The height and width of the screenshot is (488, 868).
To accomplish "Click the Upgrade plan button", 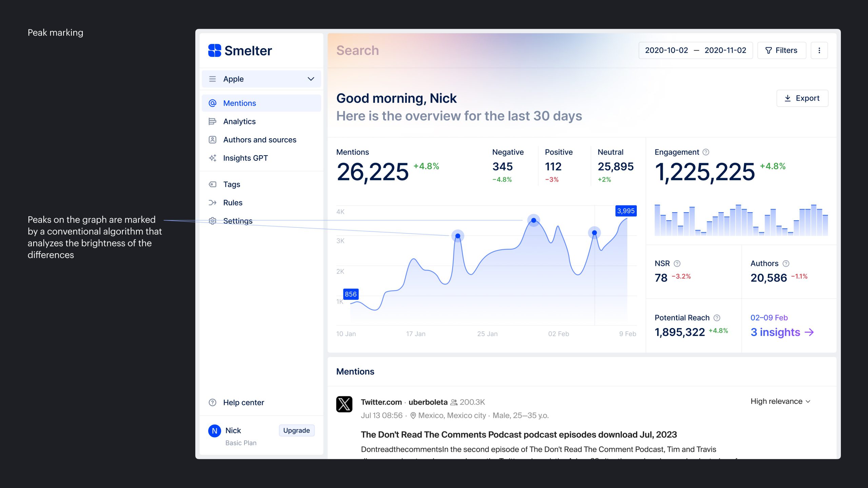I will [296, 430].
